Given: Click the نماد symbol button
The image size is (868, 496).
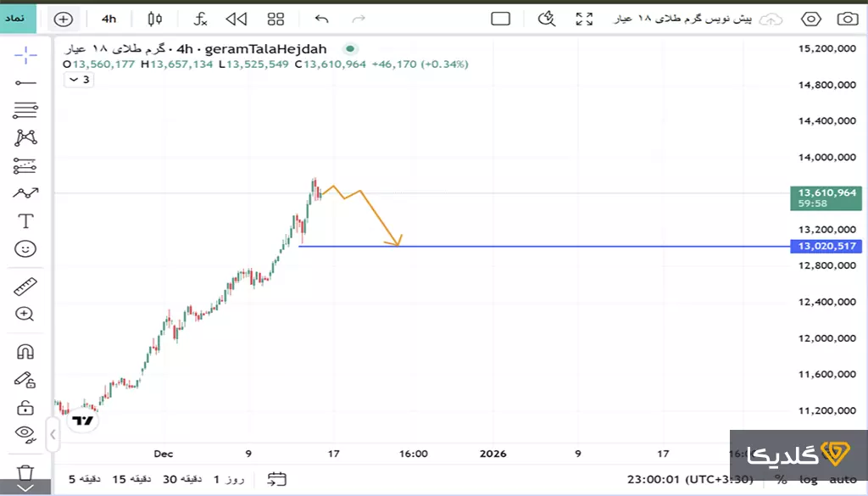Looking at the screenshot, I should pos(18,18).
